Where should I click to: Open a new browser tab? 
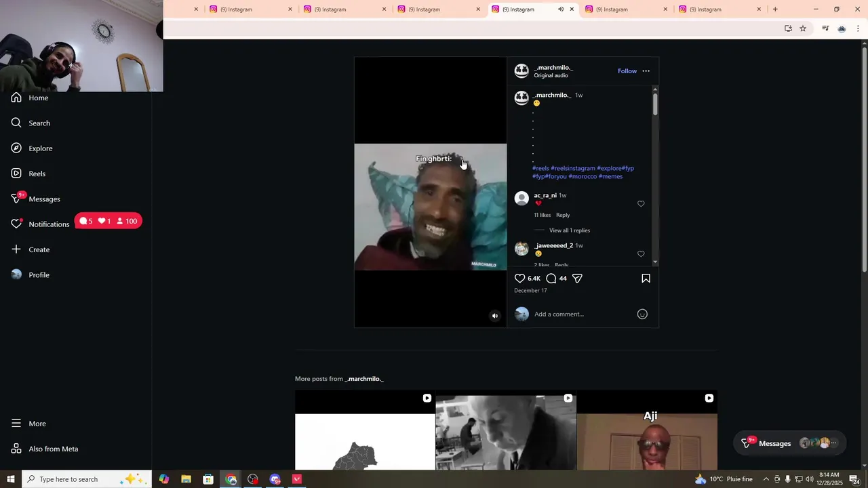coord(775,9)
